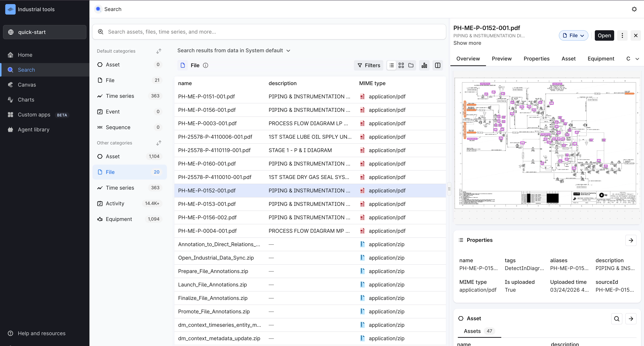Sort Other categories order

pyautogui.click(x=159, y=143)
